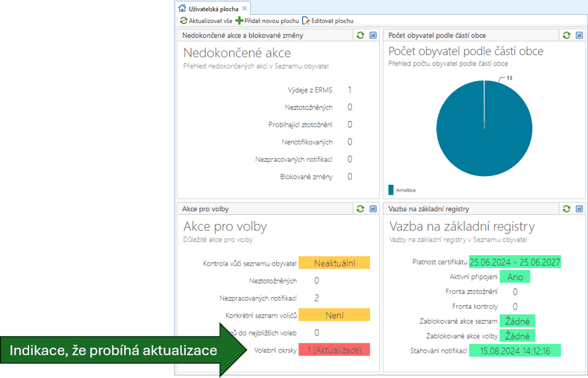Refresh the Nedokončené akce a blokované změny widget
Image resolution: width=588 pixels, height=378 pixels.
point(361,35)
